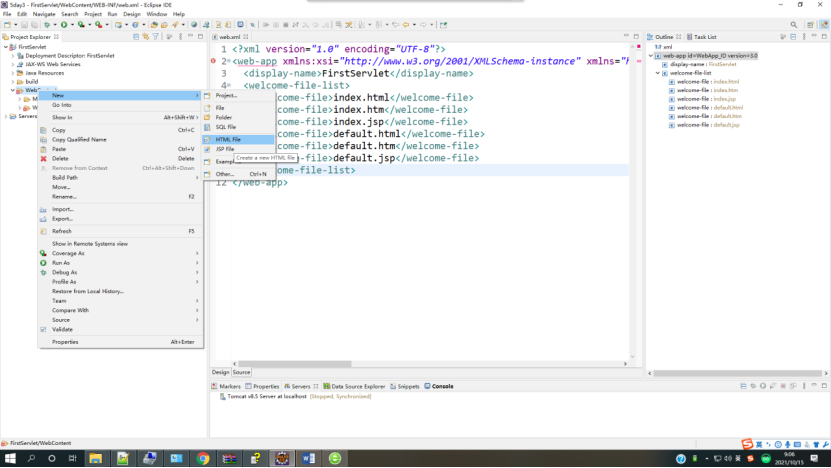Open the Outline view menu dots
The width and height of the screenshot is (831, 468).
(804, 37)
